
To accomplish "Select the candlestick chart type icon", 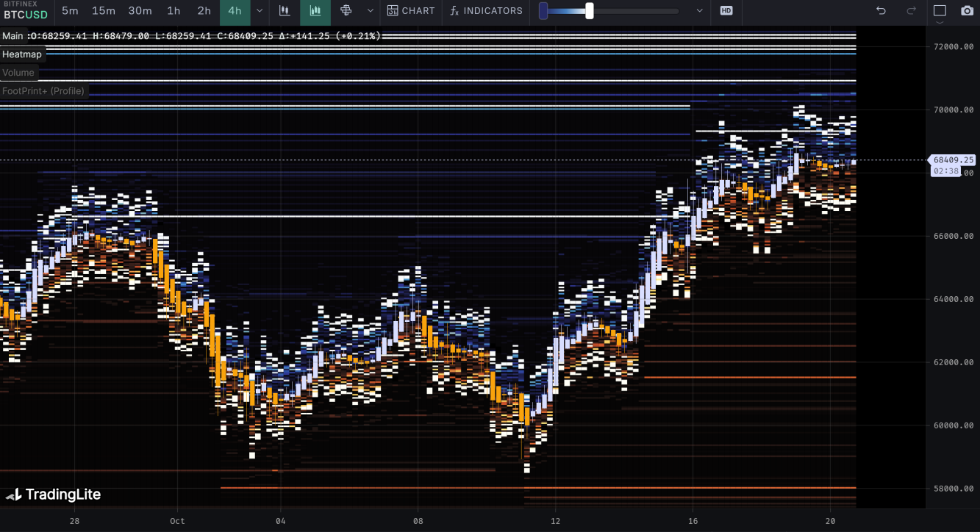I will pos(284,11).
